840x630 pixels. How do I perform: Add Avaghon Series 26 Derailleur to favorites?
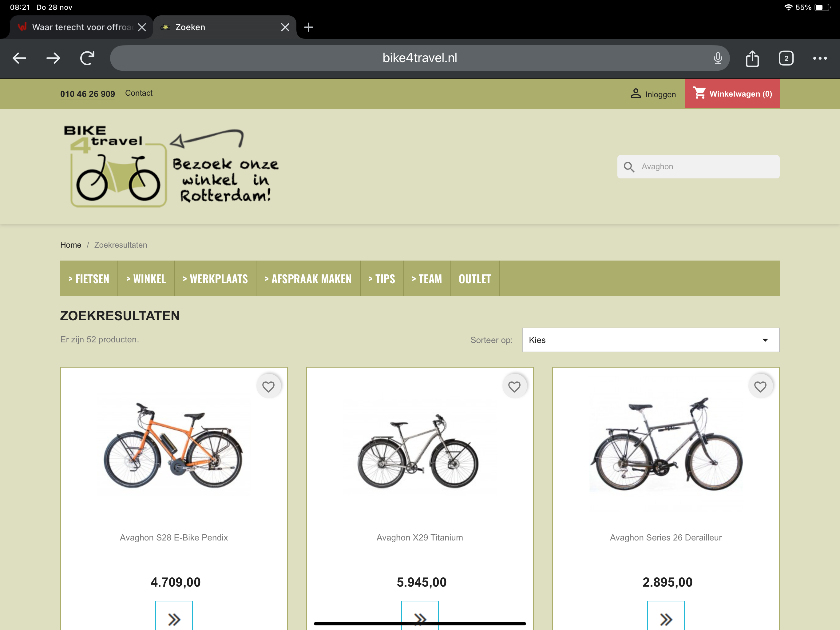coord(760,386)
